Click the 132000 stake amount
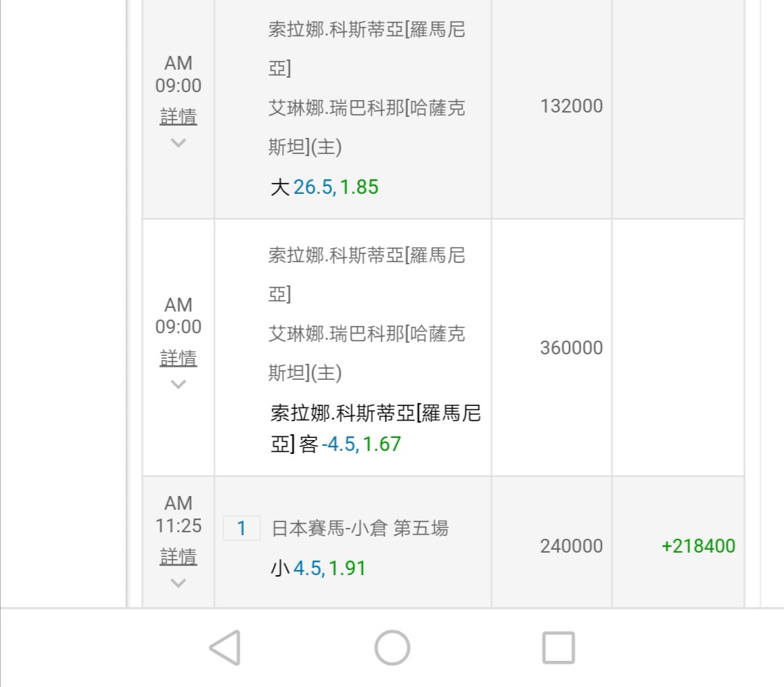The height and width of the screenshot is (687, 784). point(571,106)
